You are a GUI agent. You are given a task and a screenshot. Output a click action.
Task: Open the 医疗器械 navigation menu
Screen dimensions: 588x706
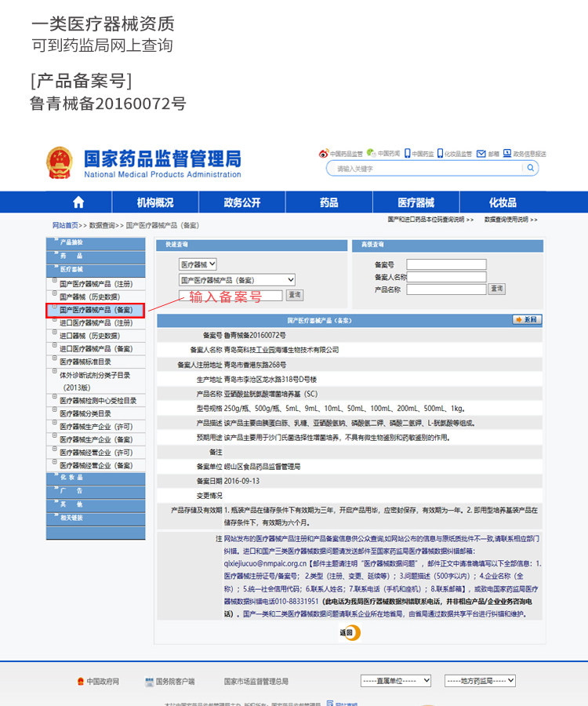coord(416,202)
